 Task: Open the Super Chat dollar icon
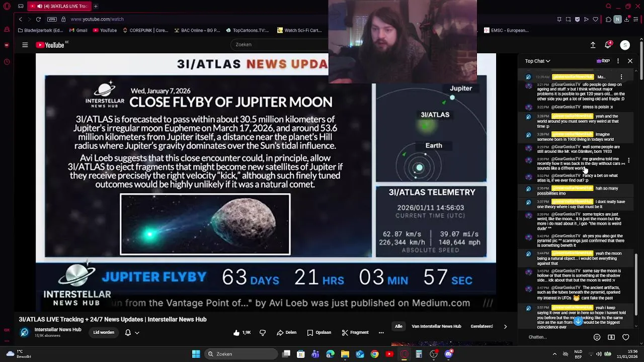[611, 337]
